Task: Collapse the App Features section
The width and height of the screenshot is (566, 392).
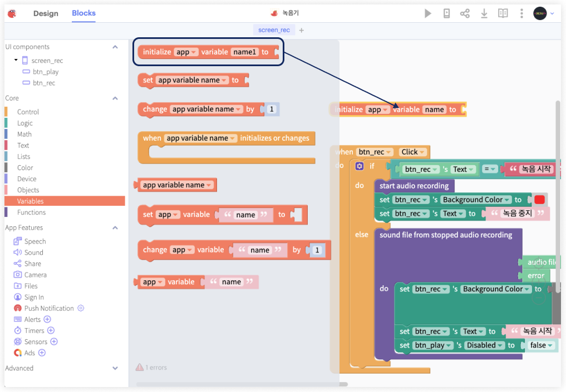Action: coord(115,227)
